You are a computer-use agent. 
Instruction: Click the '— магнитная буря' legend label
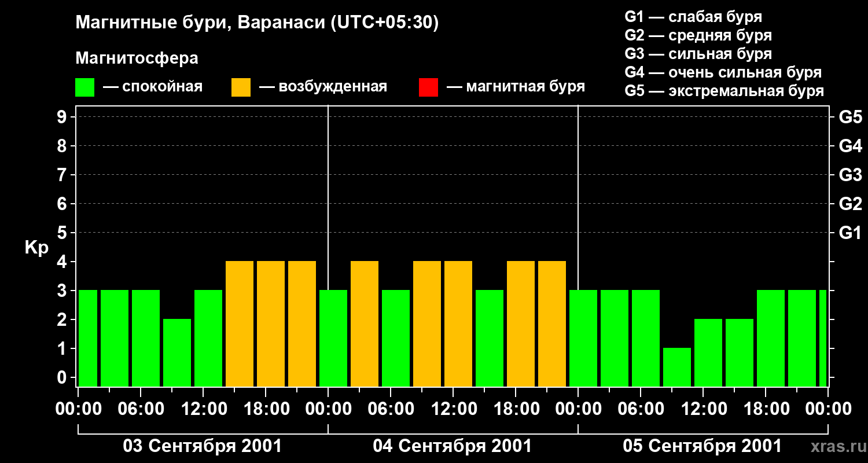(x=516, y=87)
